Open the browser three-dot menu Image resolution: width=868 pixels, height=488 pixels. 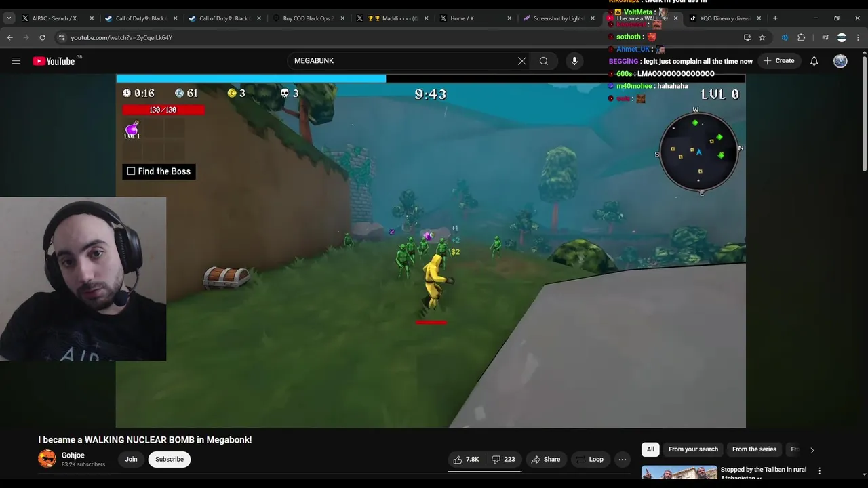pos(858,37)
